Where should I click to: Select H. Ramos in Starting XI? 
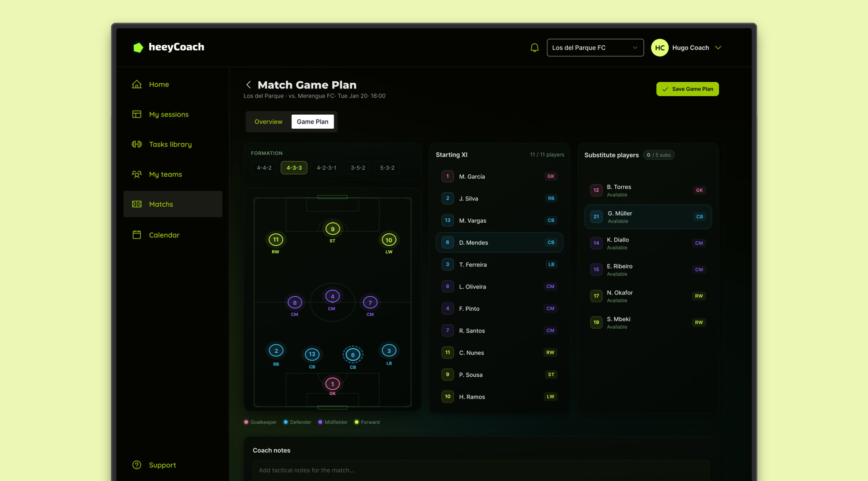pos(499,397)
